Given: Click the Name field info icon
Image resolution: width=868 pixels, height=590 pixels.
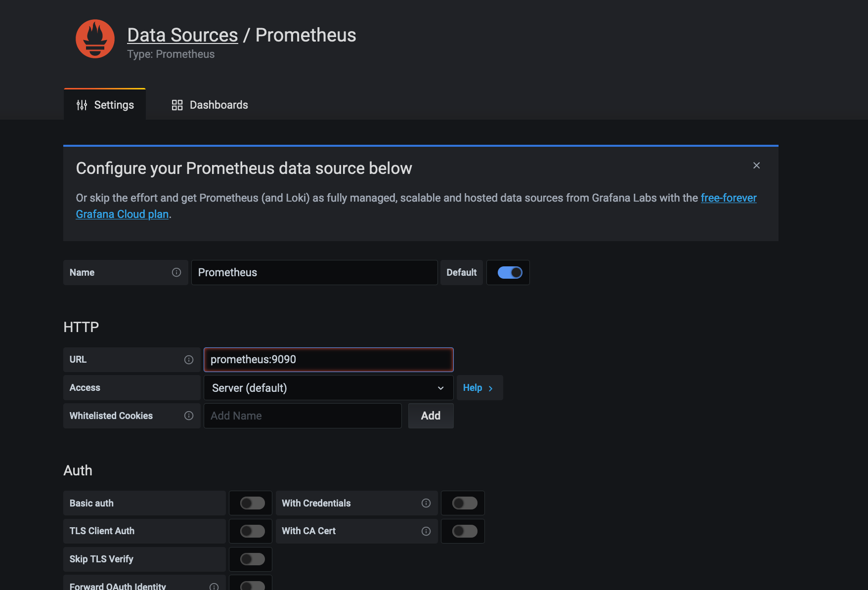Looking at the screenshot, I should point(176,272).
